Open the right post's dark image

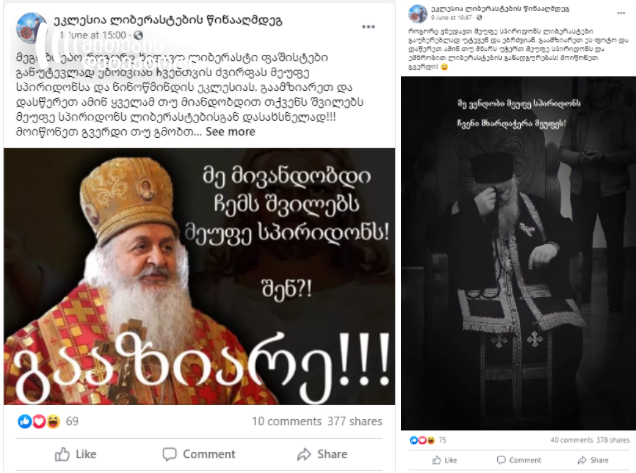click(518, 253)
